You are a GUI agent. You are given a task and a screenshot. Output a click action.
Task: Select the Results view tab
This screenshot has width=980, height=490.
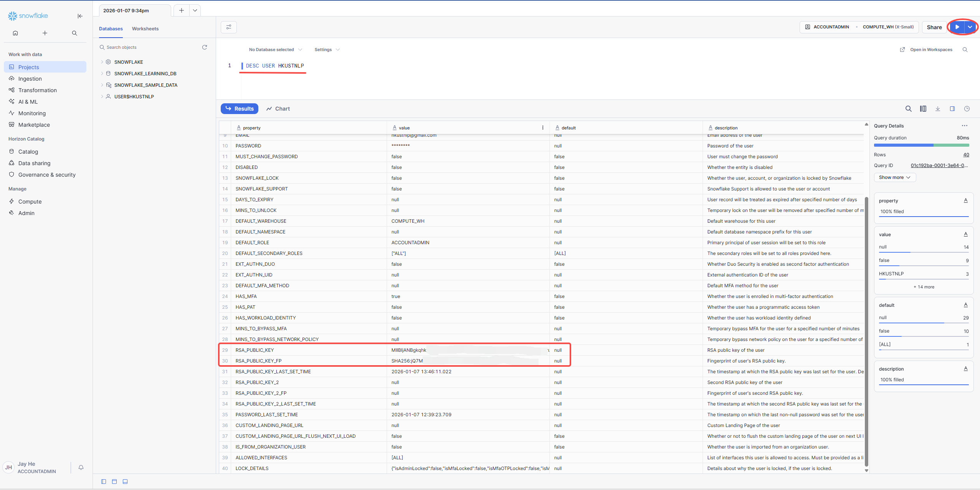[240, 109]
